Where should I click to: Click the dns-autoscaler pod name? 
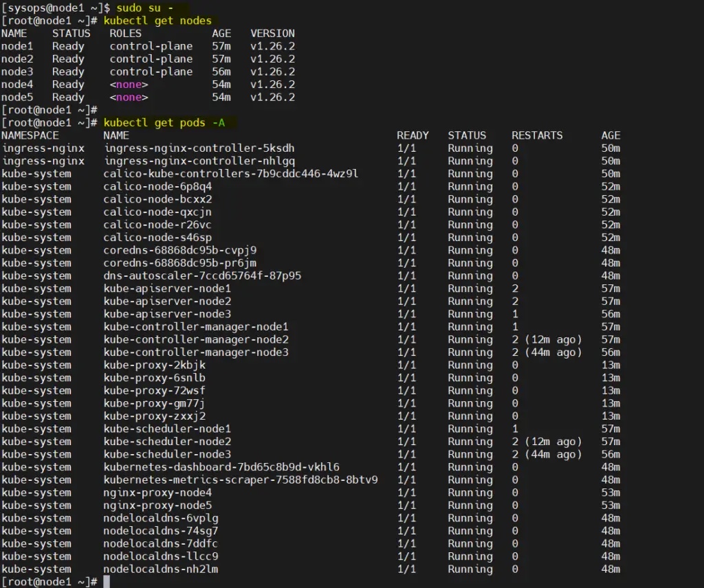202,275
